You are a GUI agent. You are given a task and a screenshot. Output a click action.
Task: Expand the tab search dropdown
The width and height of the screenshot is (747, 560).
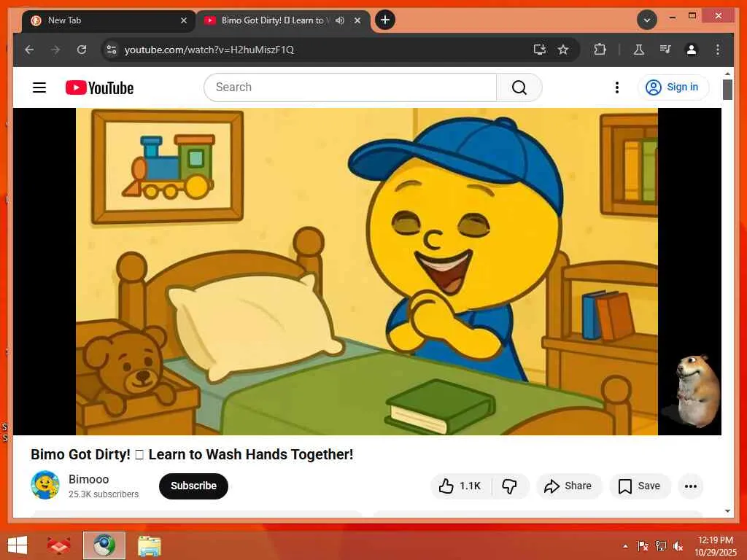pyautogui.click(x=647, y=20)
